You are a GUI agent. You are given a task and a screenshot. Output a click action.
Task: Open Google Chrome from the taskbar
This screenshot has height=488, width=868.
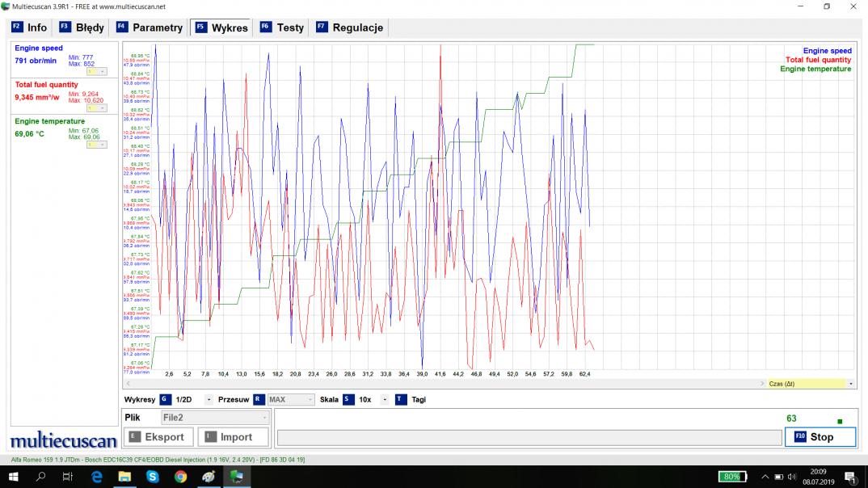180,477
